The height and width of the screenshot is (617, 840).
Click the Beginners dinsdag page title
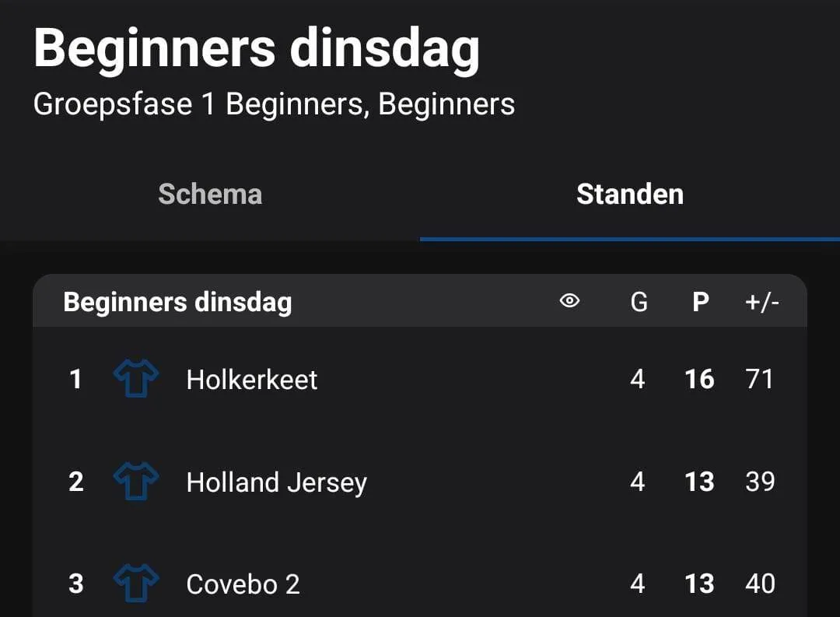pyautogui.click(x=257, y=48)
